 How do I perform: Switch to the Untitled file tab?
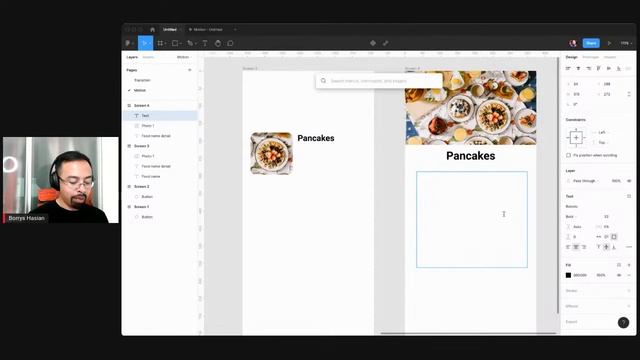[x=170, y=29]
